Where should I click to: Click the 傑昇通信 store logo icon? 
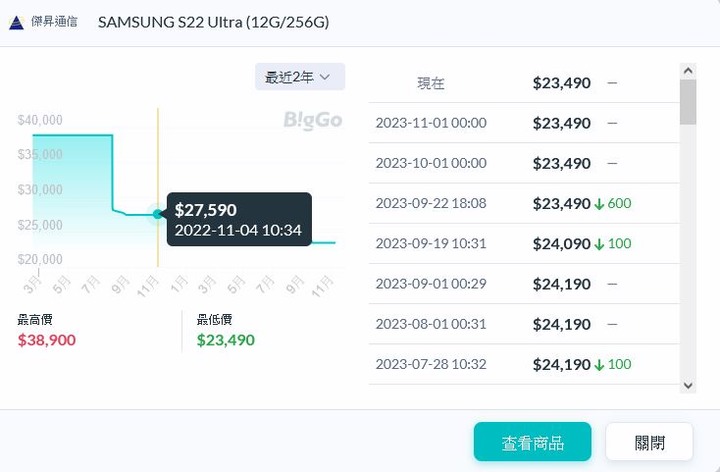coord(17,22)
